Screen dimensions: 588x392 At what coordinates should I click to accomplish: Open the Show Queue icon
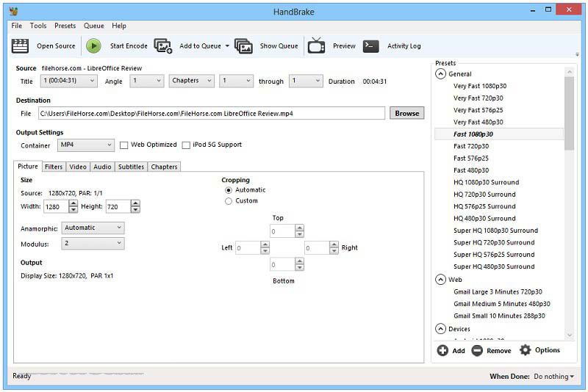pos(243,46)
